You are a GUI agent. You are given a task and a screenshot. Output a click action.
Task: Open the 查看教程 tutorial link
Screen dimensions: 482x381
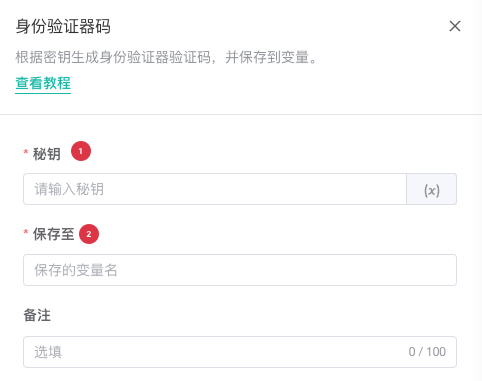[43, 83]
